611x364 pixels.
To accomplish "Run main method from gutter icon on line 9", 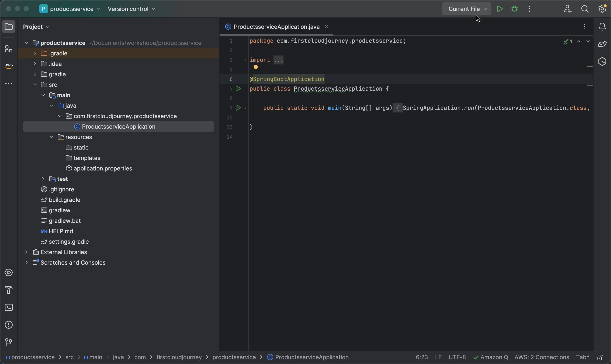I will (x=238, y=108).
